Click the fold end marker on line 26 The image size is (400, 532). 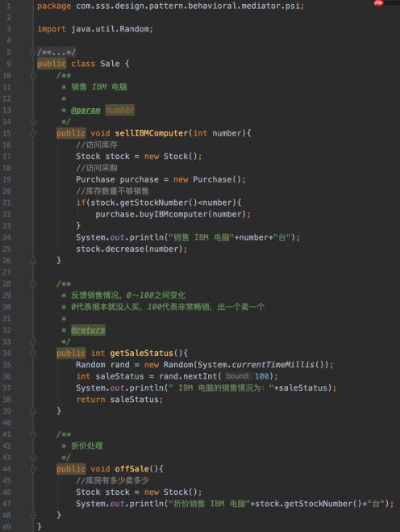(33, 261)
